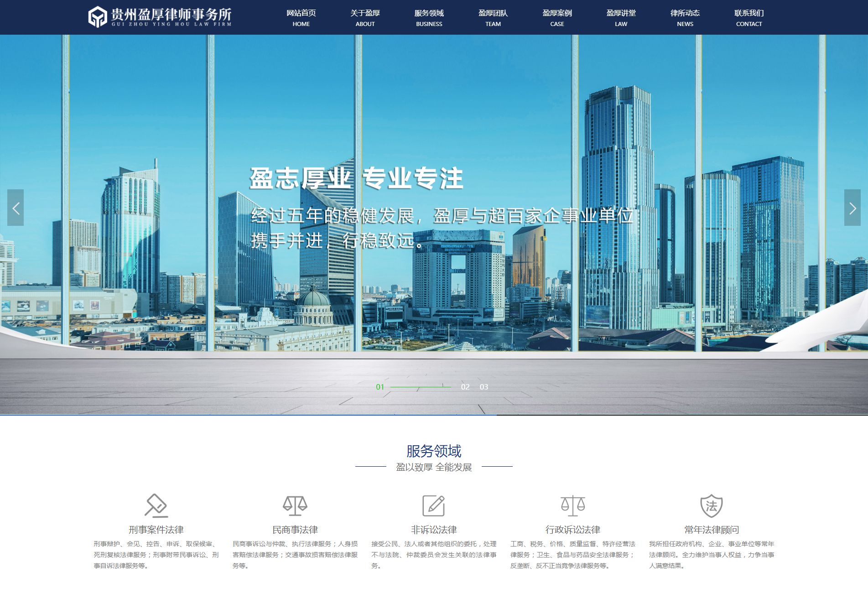Advance to next banner slide with right arrow
Image resolution: width=868 pixels, height=599 pixels.
[x=852, y=208]
